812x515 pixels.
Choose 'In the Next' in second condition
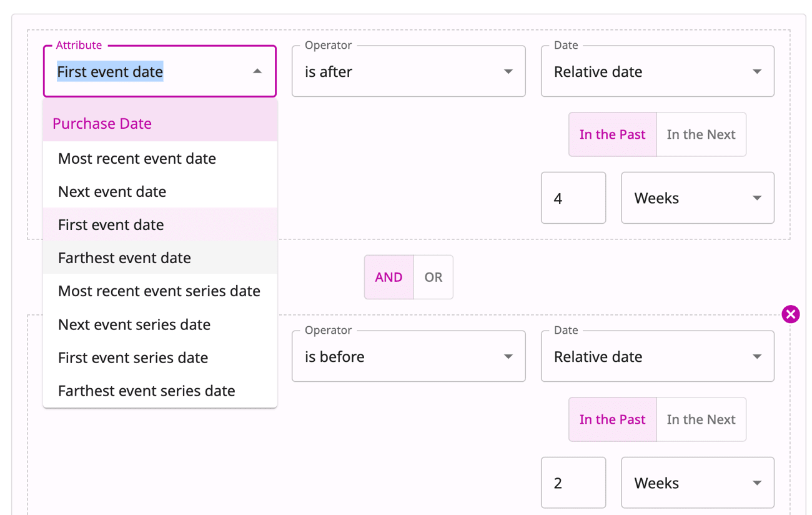click(701, 419)
